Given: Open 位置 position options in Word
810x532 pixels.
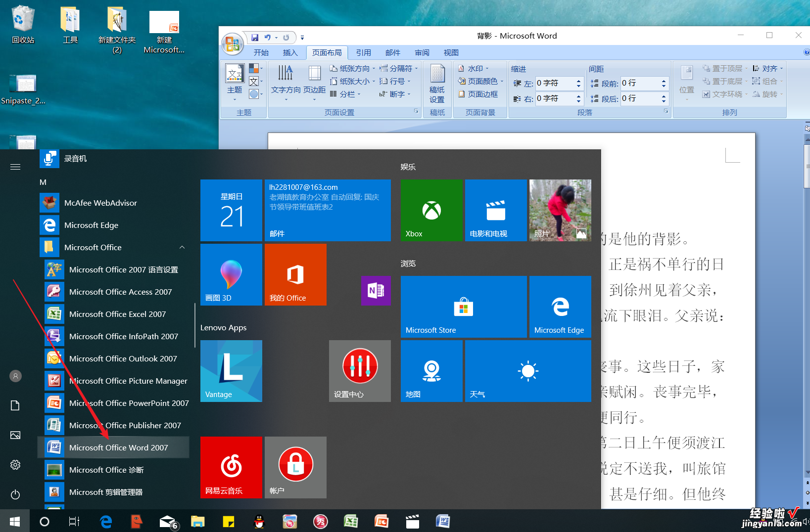Looking at the screenshot, I should coord(686,83).
